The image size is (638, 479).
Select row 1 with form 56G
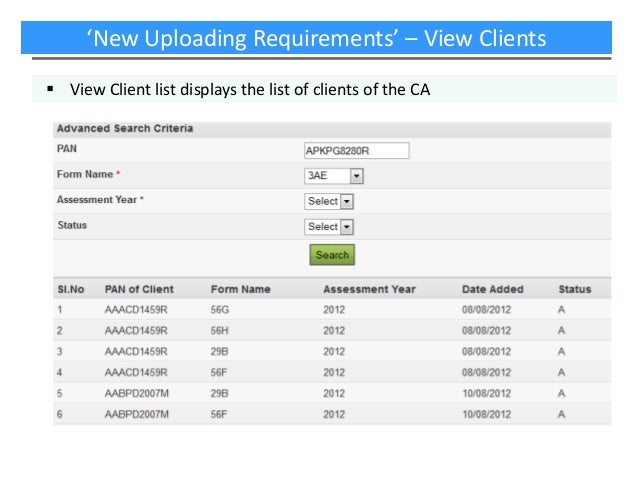click(332, 310)
